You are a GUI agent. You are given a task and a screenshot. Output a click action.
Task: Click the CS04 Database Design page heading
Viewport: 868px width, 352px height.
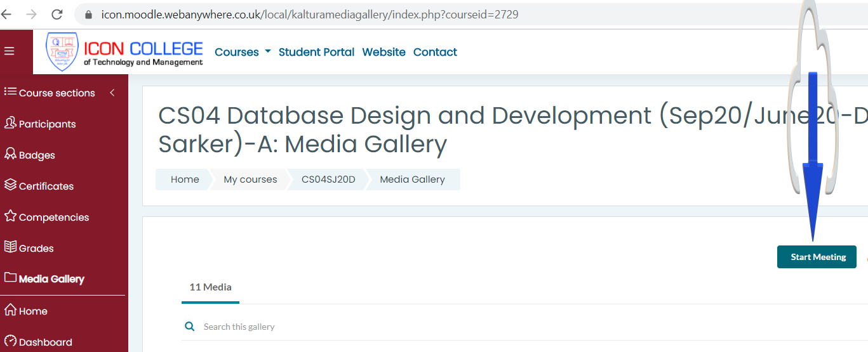tap(513, 130)
